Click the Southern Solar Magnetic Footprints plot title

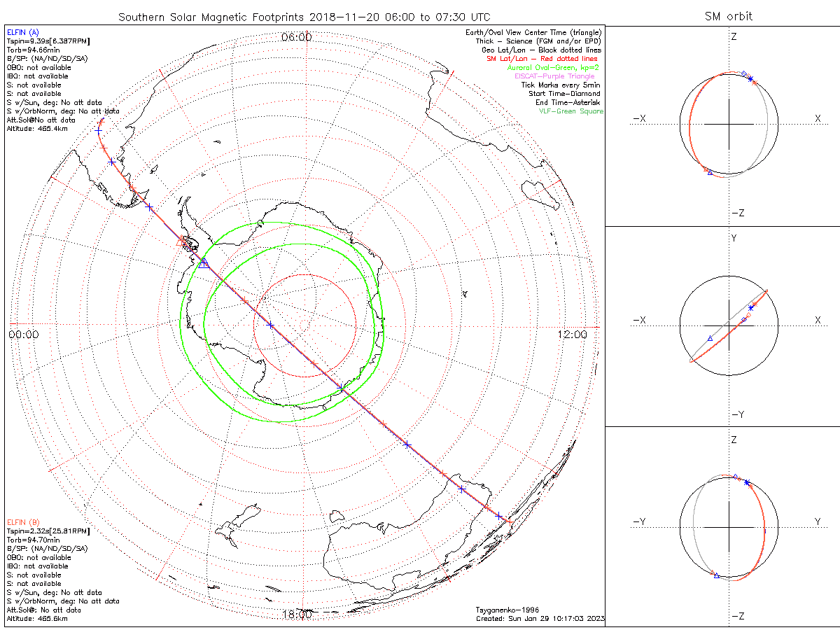[x=304, y=16]
